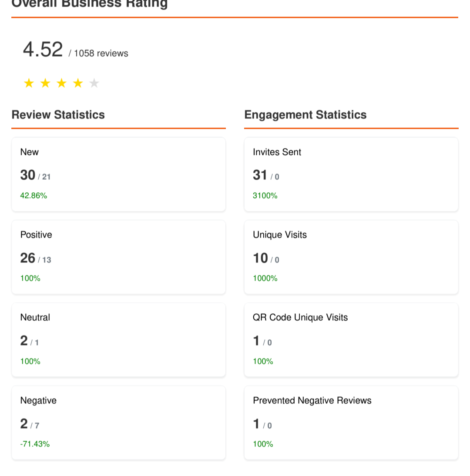Click the 42.86% change in New card
This screenshot has width=470, height=476.
[x=34, y=196]
